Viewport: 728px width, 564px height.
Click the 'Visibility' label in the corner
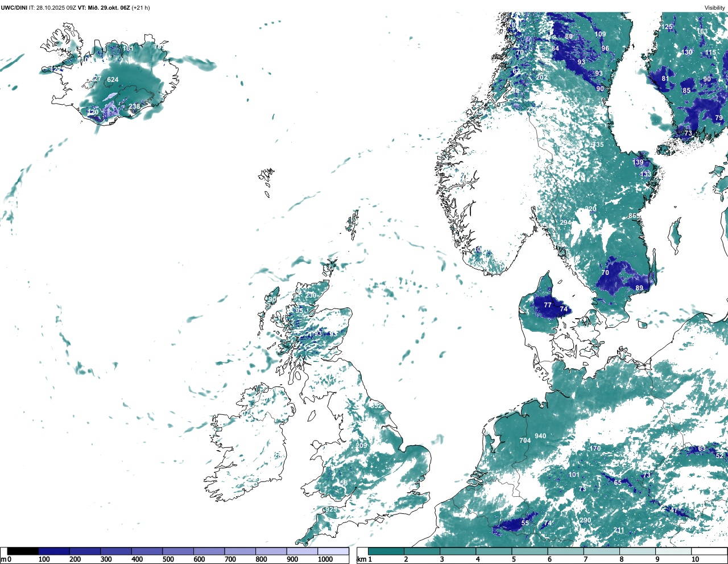click(x=715, y=8)
